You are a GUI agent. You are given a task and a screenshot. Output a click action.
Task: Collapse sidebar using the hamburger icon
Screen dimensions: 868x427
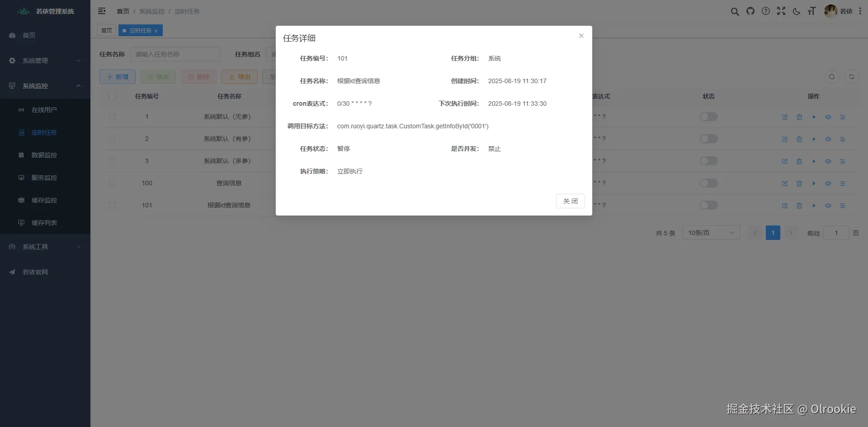pos(102,11)
